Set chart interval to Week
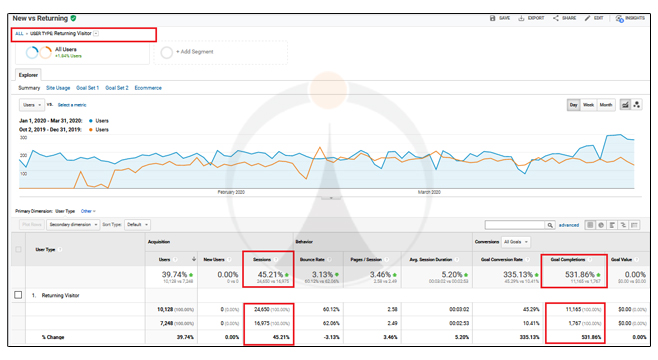The width and height of the screenshot is (658, 360). click(589, 105)
